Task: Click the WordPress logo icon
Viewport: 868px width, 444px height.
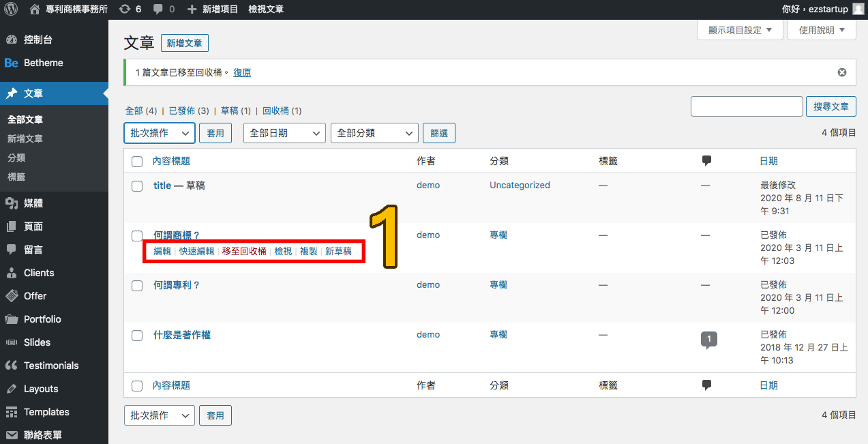Action: (x=11, y=10)
